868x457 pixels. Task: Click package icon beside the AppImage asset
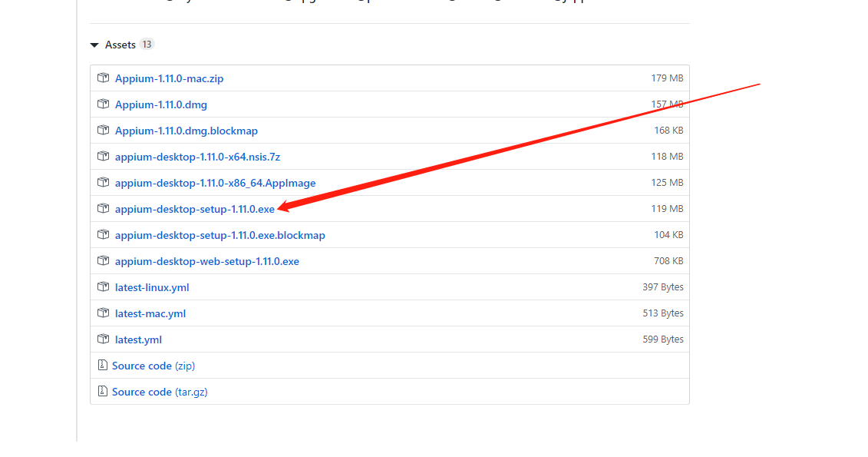coord(103,182)
